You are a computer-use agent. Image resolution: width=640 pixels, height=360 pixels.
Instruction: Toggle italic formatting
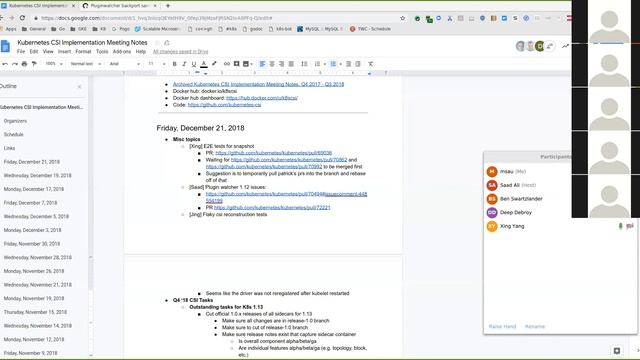pos(184,64)
